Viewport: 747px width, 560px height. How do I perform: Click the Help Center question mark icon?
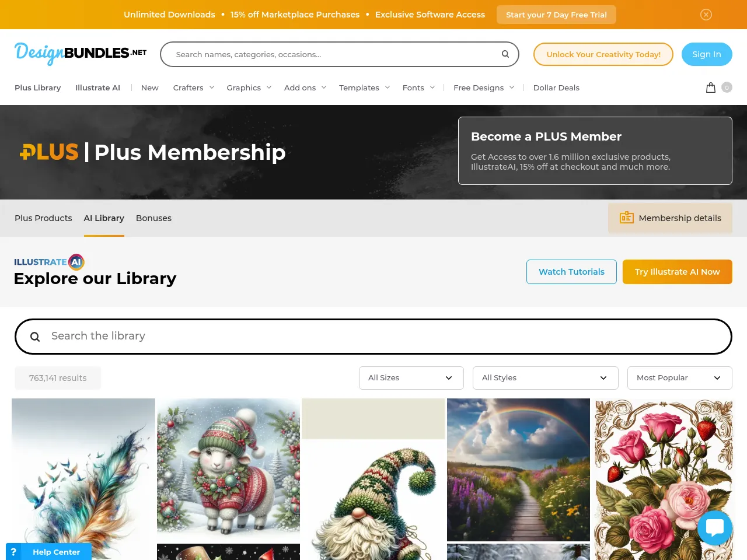(13, 552)
